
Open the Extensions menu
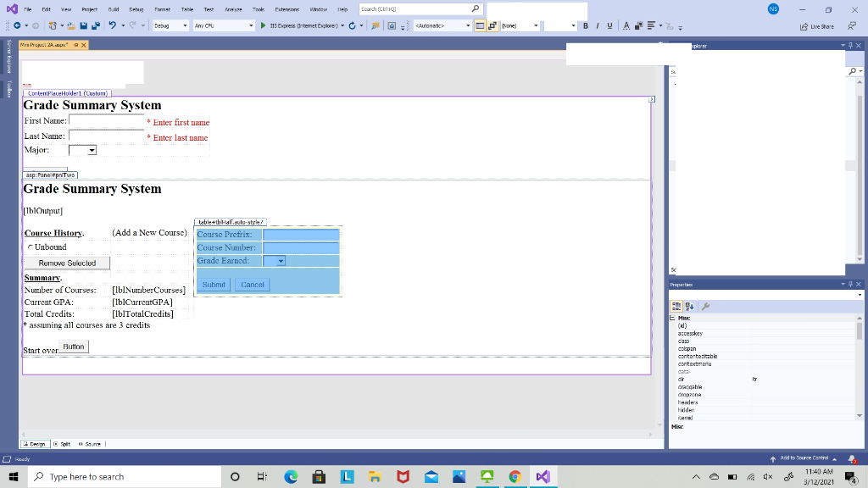pyautogui.click(x=287, y=9)
